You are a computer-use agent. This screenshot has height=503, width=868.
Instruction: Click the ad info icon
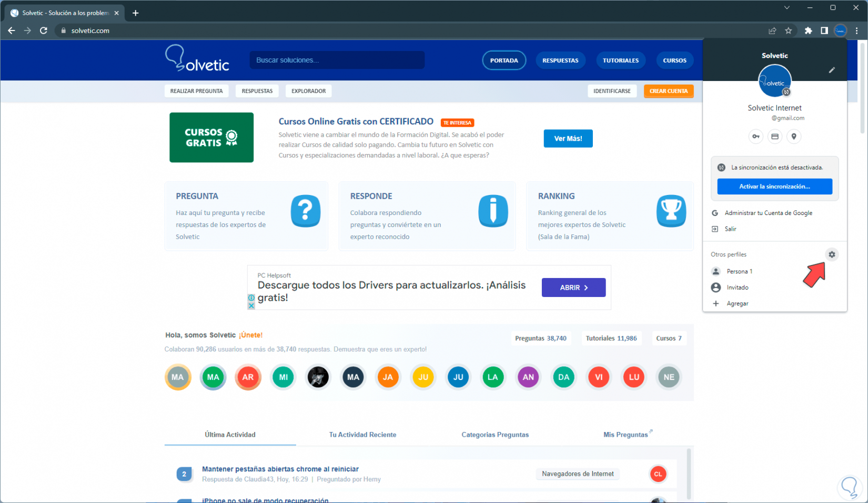pyautogui.click(x=251, y=298)
